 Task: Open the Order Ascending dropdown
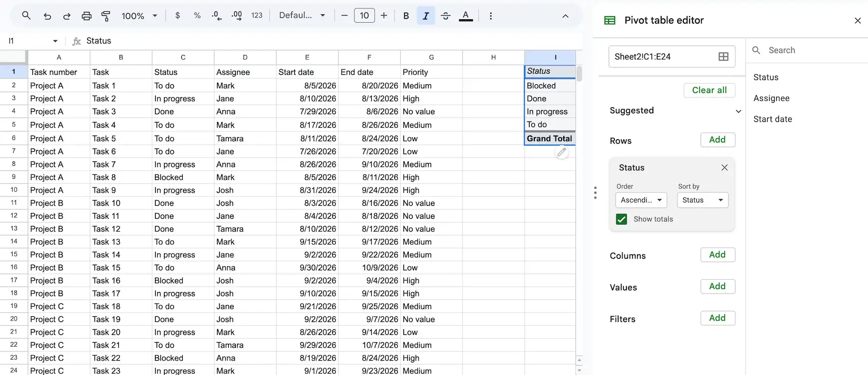(641, 200)
